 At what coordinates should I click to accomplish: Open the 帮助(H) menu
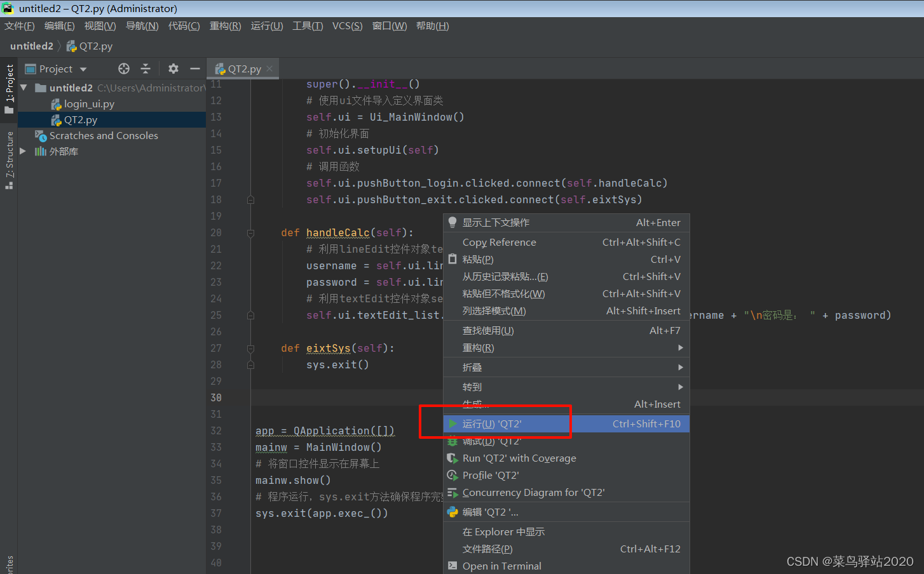coord(433,26)
